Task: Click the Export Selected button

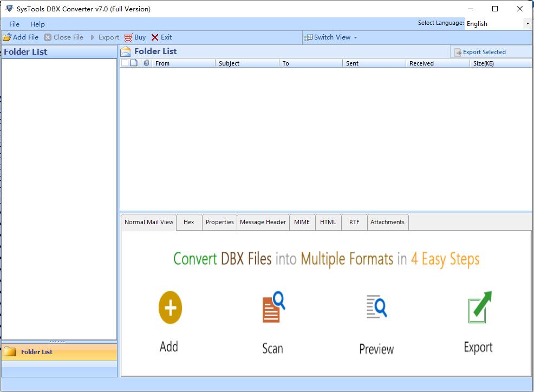Action: click(480, 52)
